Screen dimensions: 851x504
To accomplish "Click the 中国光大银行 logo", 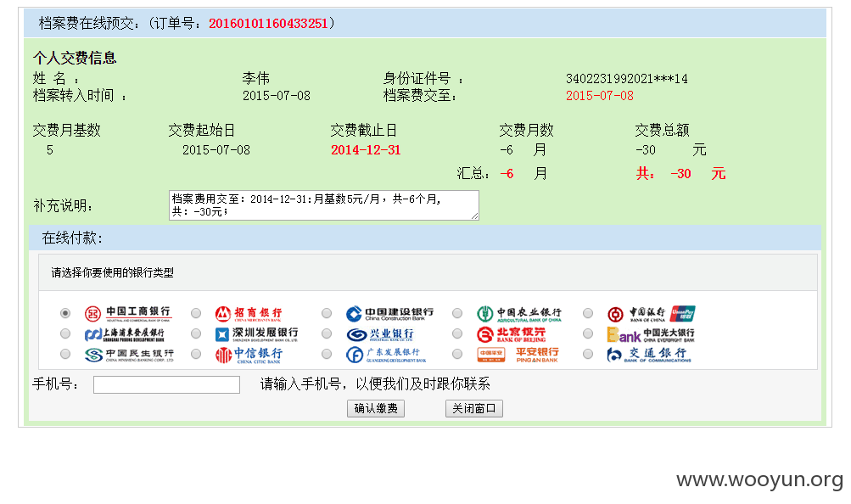I will point(651,334).
